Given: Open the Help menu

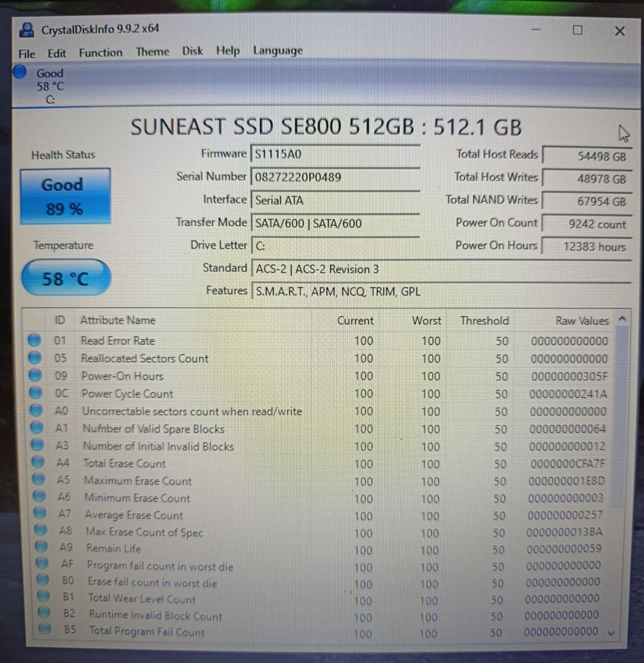Looking at the screenshot, I should coord(227,51).
